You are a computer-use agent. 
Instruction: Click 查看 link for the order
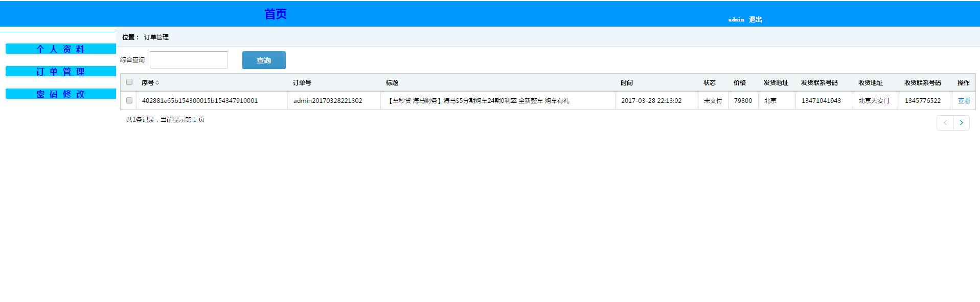[964, 101]
